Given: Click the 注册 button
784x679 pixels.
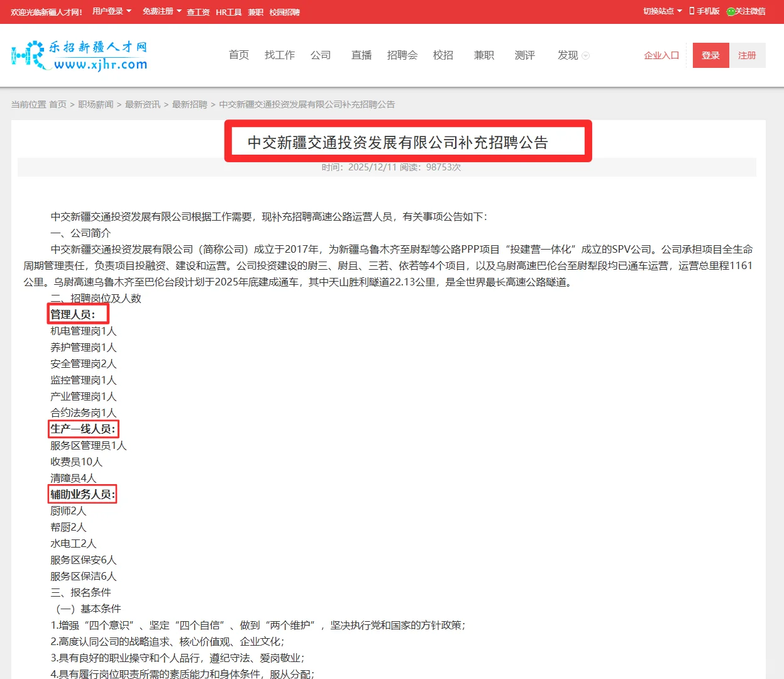Looking at the screenshot, I should click(748, 55).
